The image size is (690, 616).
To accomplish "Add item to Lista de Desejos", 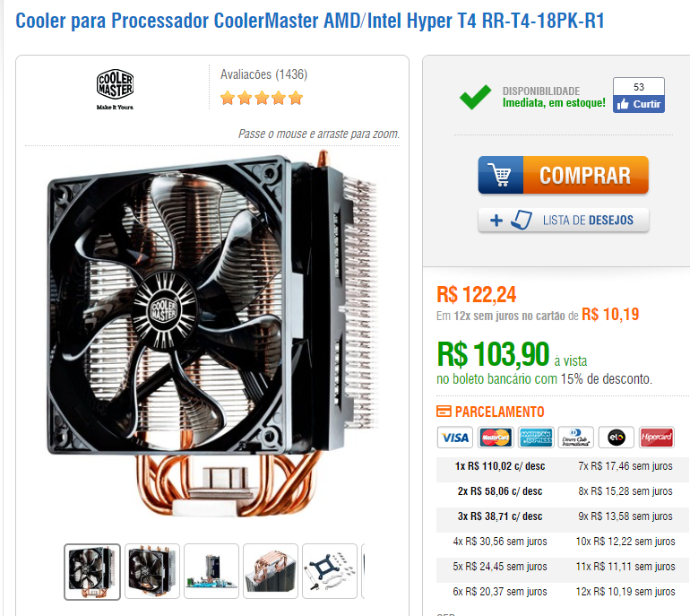I will click(564, 220).
